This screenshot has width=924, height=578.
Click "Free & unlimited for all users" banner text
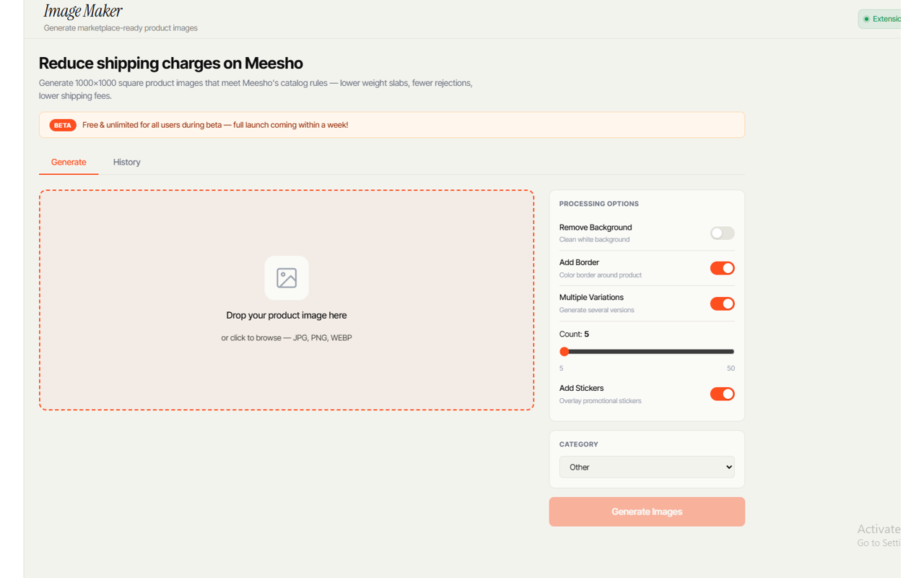(x=215, y=125)
